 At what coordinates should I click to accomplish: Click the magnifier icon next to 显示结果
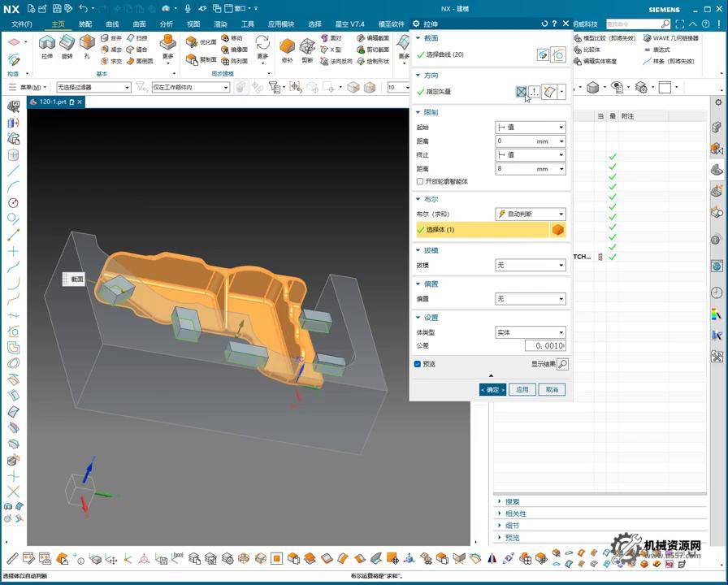[x=562, y=364]
